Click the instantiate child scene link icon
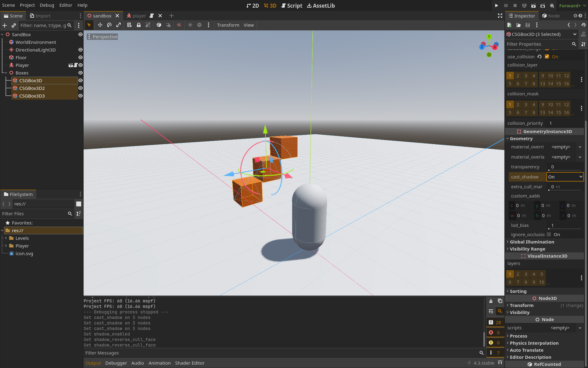The height and width of the screenshot is (368, 588). point(14,25)
